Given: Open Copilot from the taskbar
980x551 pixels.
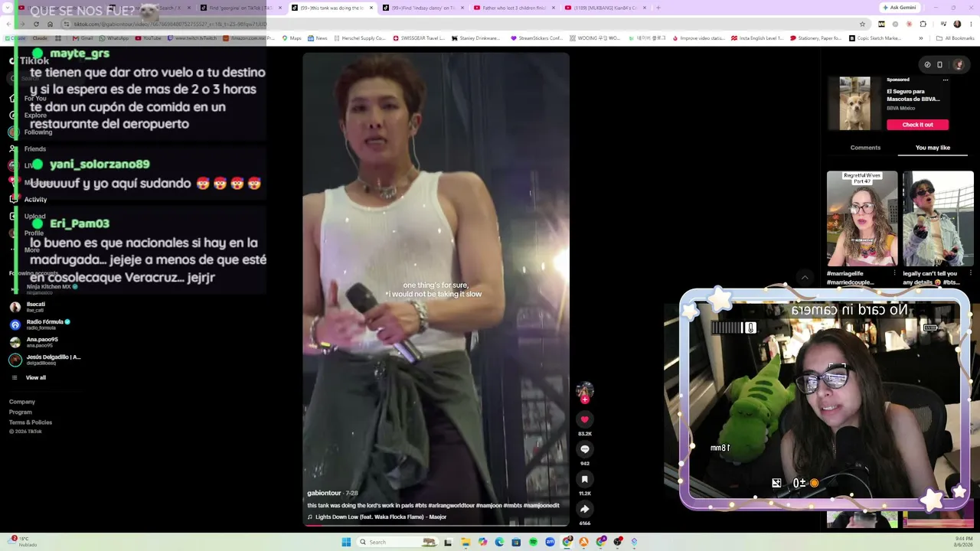Looking at the screenshot, I should [x=482, y=542].
